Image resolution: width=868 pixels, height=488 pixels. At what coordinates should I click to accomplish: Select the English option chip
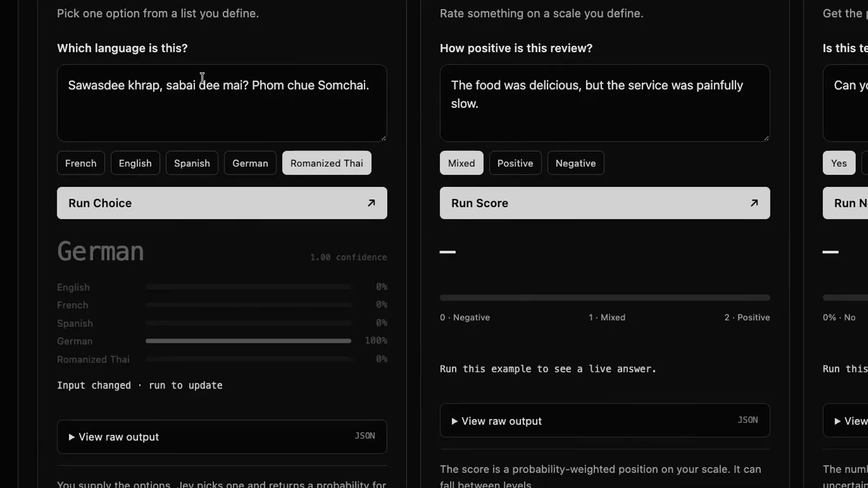tap(135, 163)
